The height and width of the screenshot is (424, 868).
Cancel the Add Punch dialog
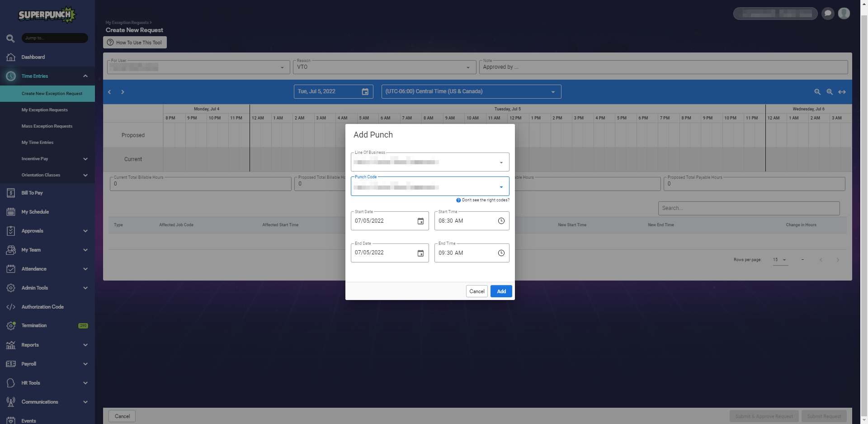click(476, 291)
